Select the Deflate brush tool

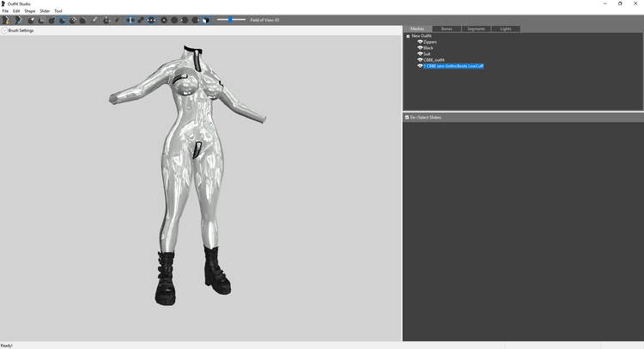click(63, 20)
